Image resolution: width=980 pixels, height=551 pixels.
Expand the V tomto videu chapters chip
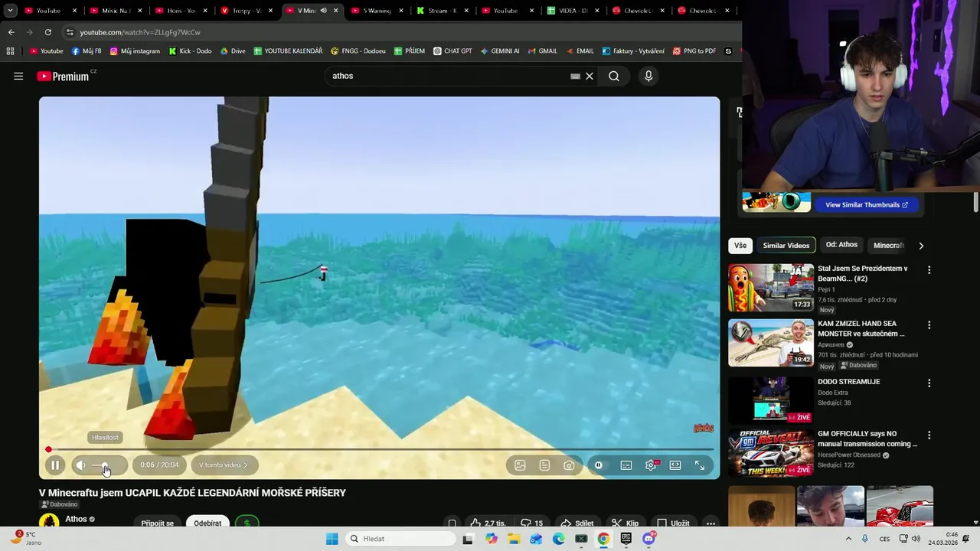point(224,465)
